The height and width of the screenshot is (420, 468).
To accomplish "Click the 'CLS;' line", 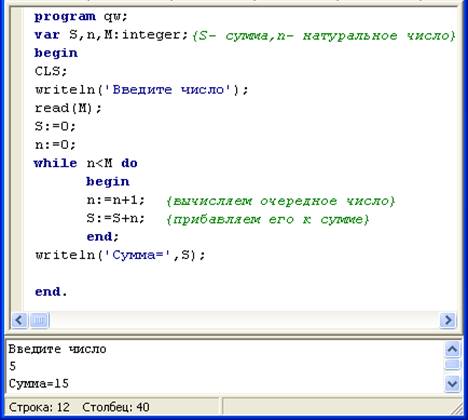I will pos(51,71).
